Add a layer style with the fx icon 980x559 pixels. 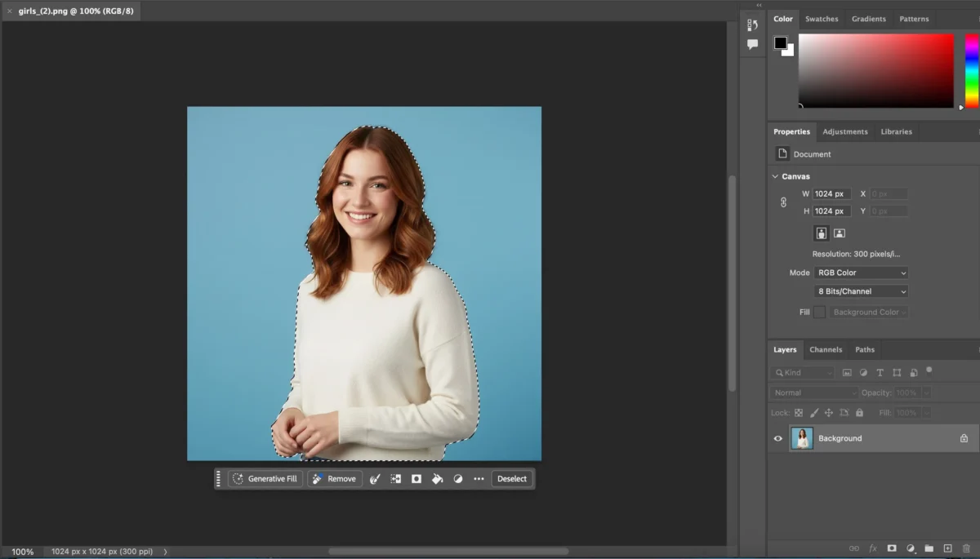873,548
